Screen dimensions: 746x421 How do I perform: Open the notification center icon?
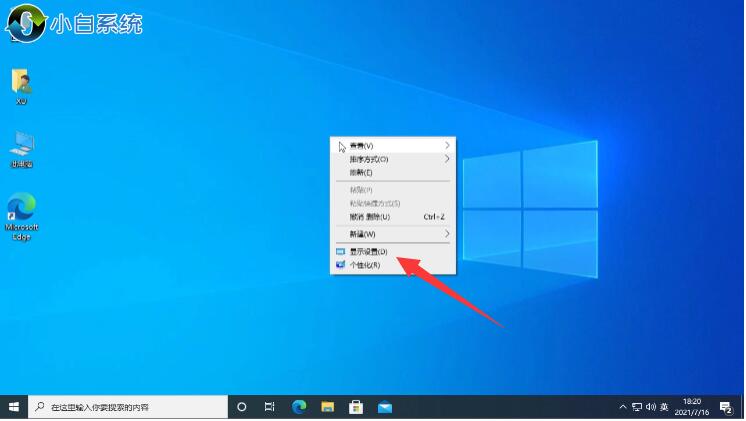coord(726,408)
